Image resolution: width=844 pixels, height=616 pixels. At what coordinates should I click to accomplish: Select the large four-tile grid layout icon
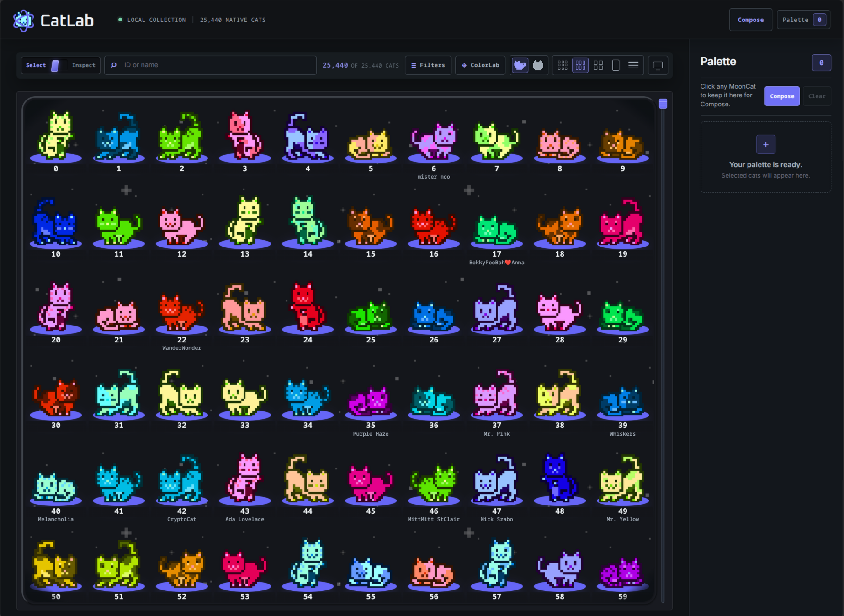(598, 65)
